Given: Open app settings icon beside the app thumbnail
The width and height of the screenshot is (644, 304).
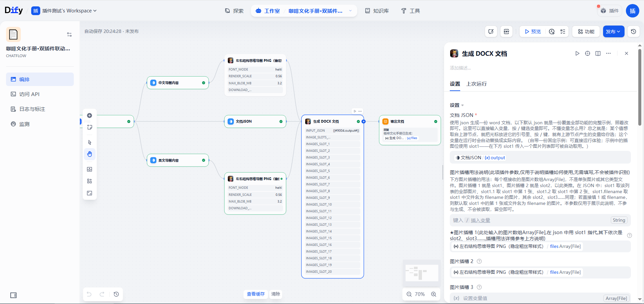Looking at the screenshot, I should [x=69, y=34].
